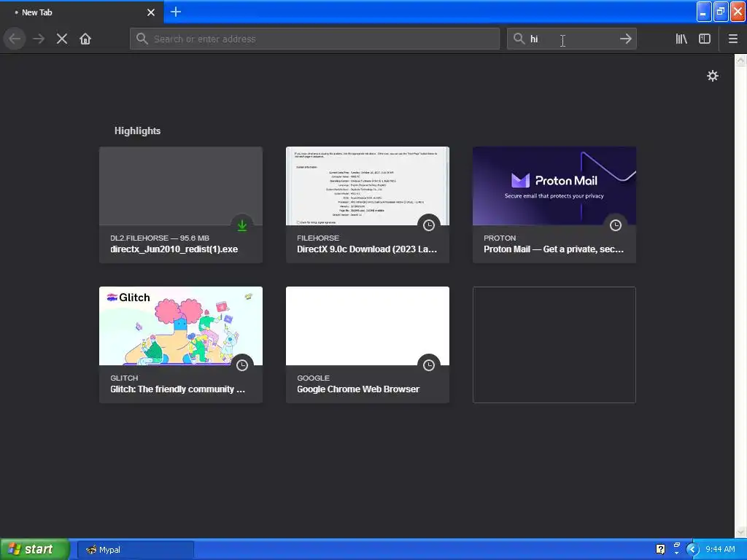The height and width of the screenshot is (560, 747).
Task: Click the GOOGLE source label
Action: [x=313, y=378]
